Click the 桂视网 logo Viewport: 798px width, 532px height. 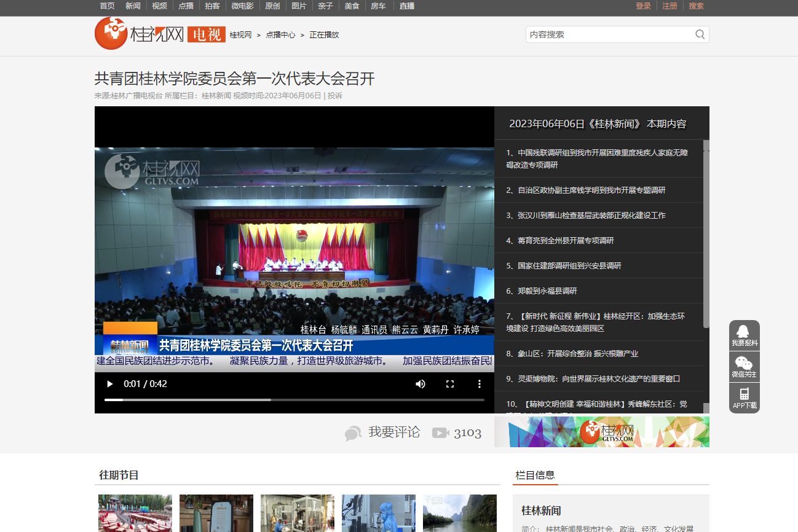[139, 34]
